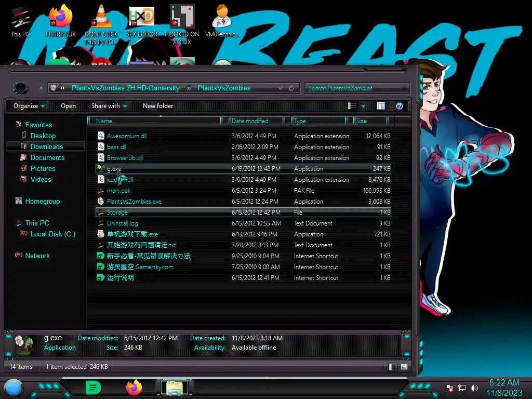
Task: Open the HOOKED ON XONIX desktop icon
Action: 182,25
